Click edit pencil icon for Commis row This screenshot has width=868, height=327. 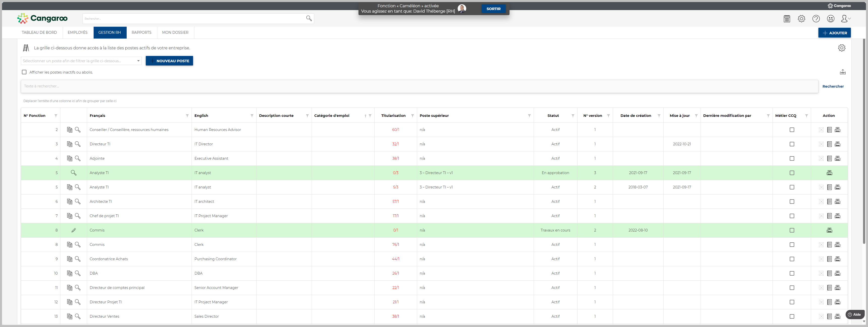click(74, 230)
